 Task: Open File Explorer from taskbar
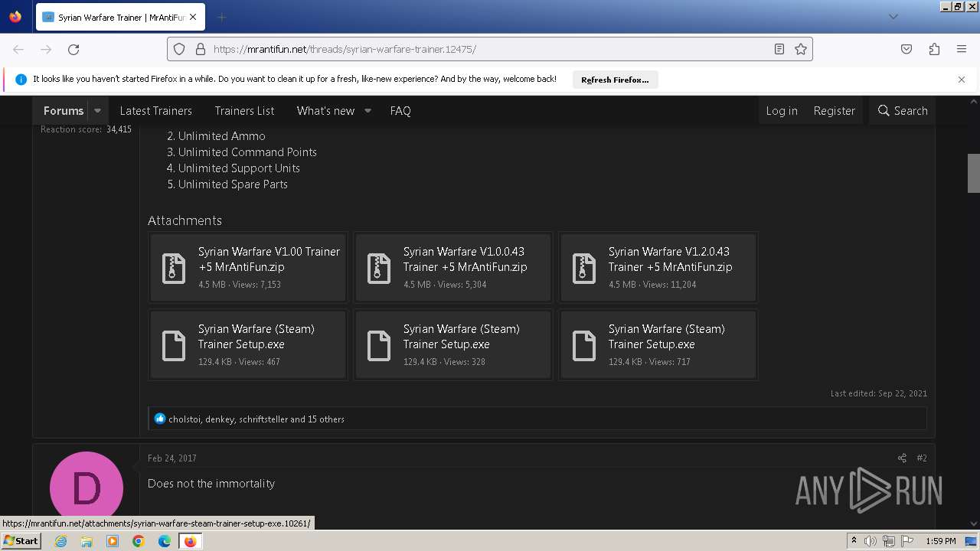[87, 541]
